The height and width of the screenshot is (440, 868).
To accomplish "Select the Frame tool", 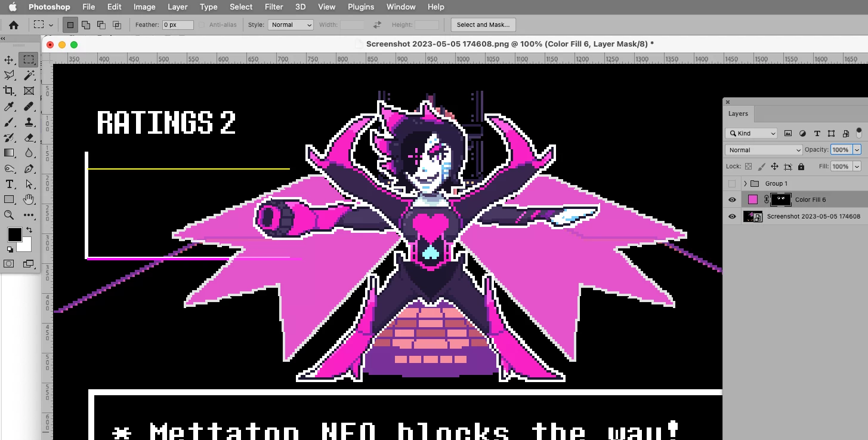I will (x=29, y=91).
